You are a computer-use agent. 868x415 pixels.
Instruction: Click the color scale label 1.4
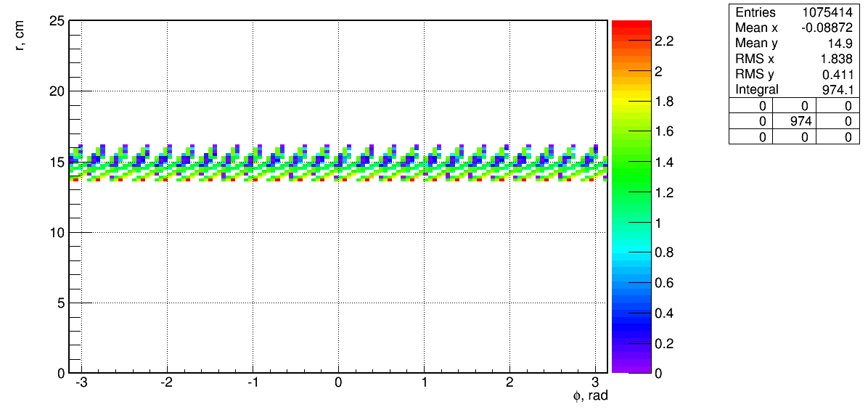click(x=664, y=162)
